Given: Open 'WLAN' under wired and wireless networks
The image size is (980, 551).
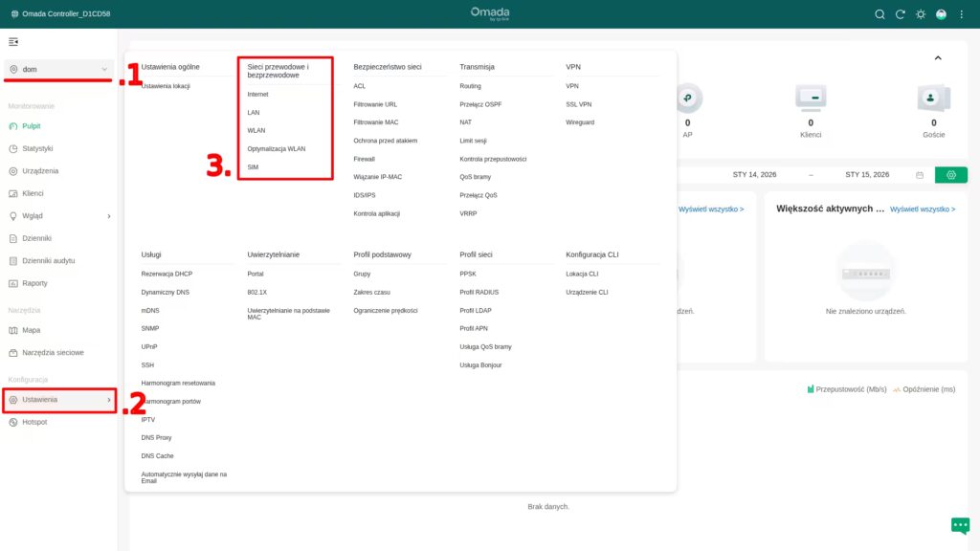Looking at the screenshot, I should (255, 130).
